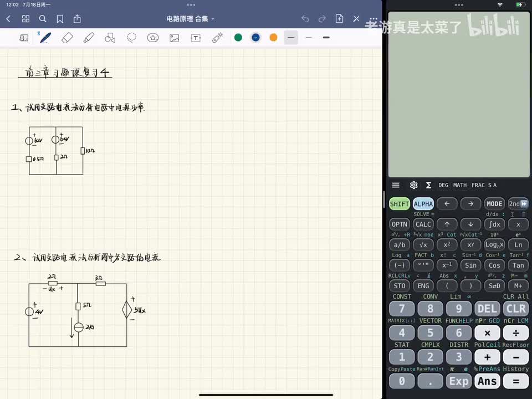Viewport: 532px width, 399px height.
Task: Select the Eraser tool
Action: pos(67,38)
